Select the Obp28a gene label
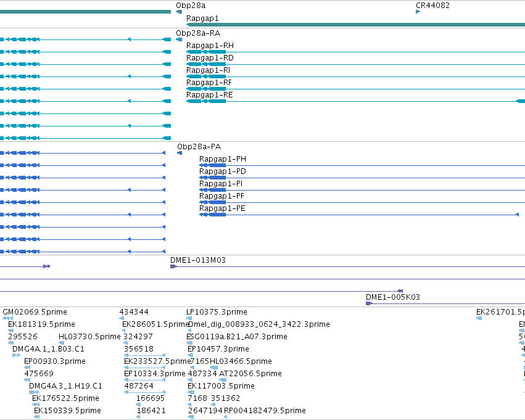The image size is (525, 420). (x=191, y=6)
